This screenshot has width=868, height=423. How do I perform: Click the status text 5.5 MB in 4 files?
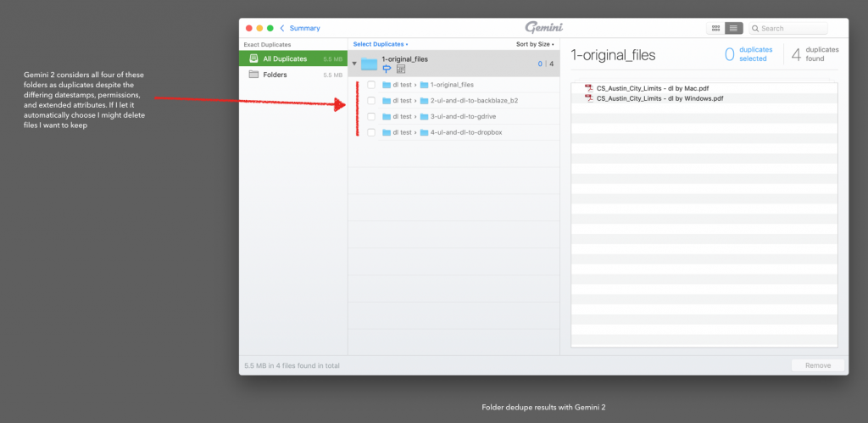coord(292,366)
